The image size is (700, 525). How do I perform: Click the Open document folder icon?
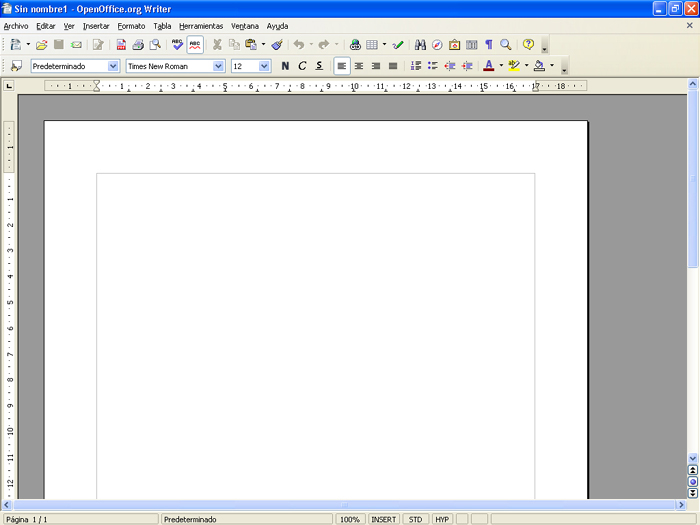pos(42,45)
